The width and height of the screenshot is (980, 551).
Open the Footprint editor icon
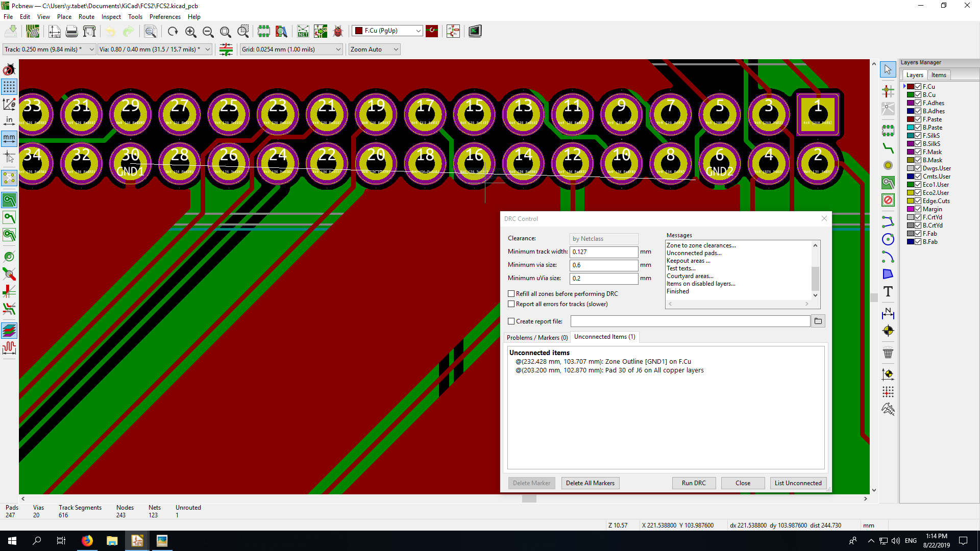click(263, 31)
